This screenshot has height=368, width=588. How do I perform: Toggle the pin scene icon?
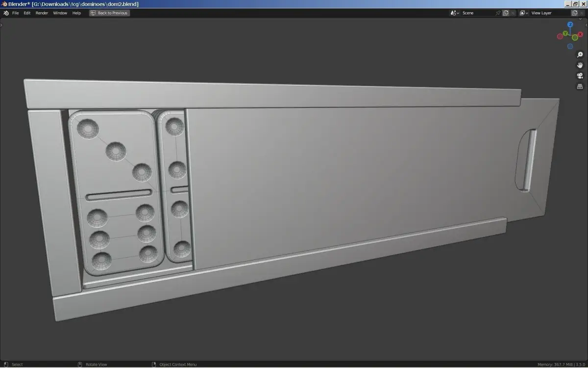(498, 13)
